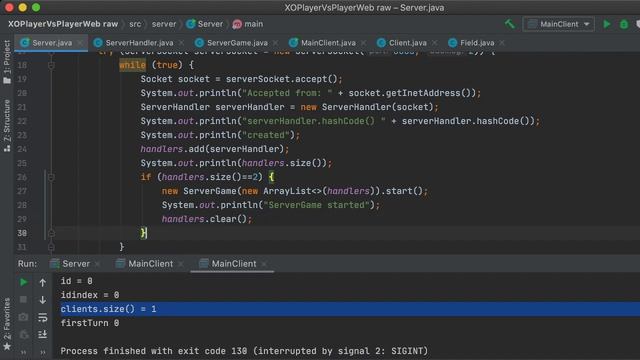Open the Favorites tool window
Viewport: 640px width, 360px height.
point(7,324)
